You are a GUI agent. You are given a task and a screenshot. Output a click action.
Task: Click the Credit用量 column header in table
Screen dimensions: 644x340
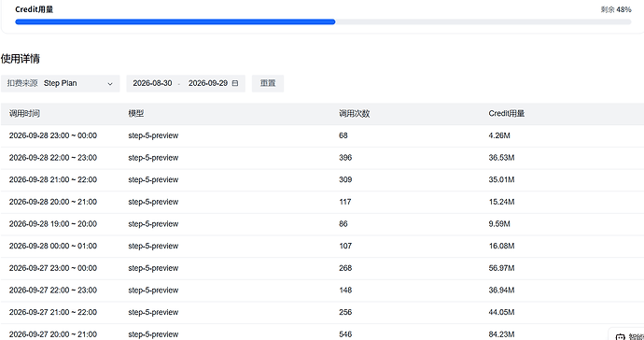[x=507, y=114]
